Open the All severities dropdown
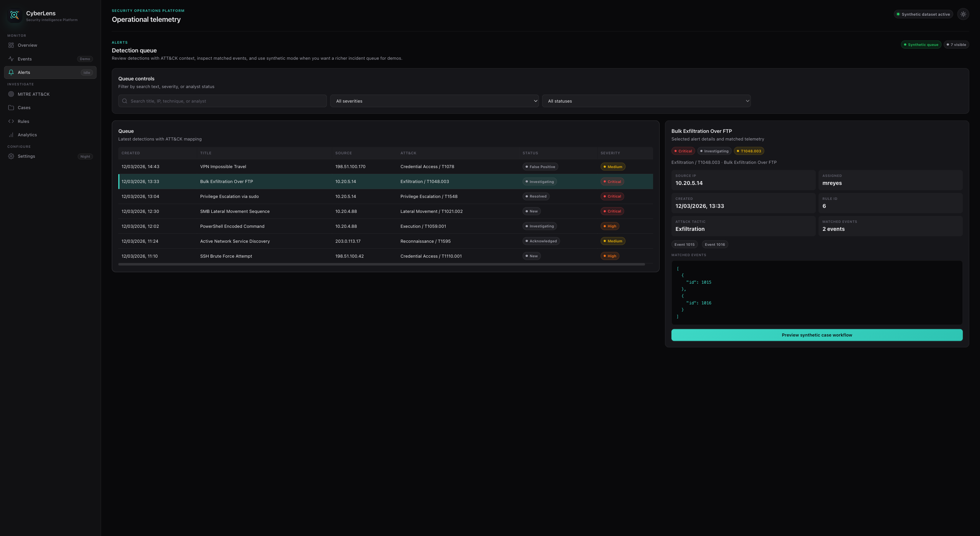Viewport: 980px width, 536px height. (434, 101)
